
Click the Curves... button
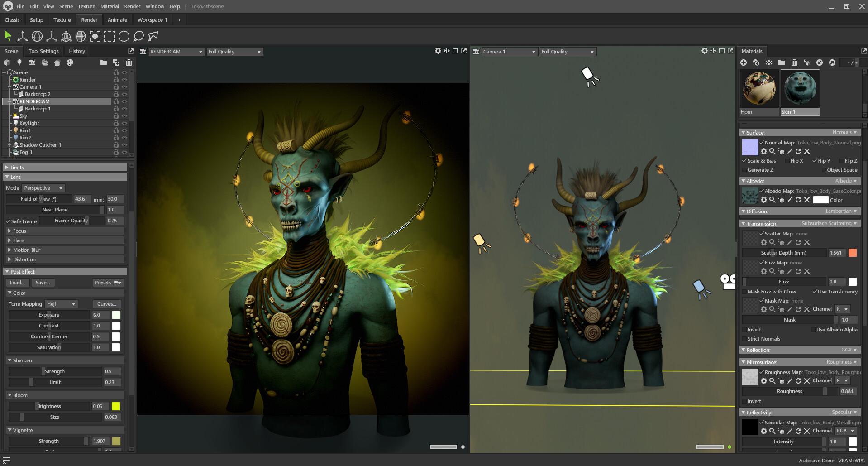point(107,304)
